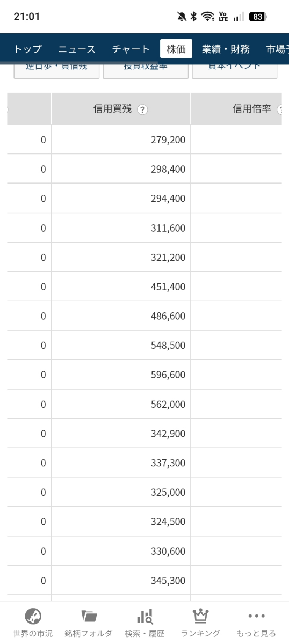Switch to the チャート tab
289x644 pixels.
coord(131,49)
